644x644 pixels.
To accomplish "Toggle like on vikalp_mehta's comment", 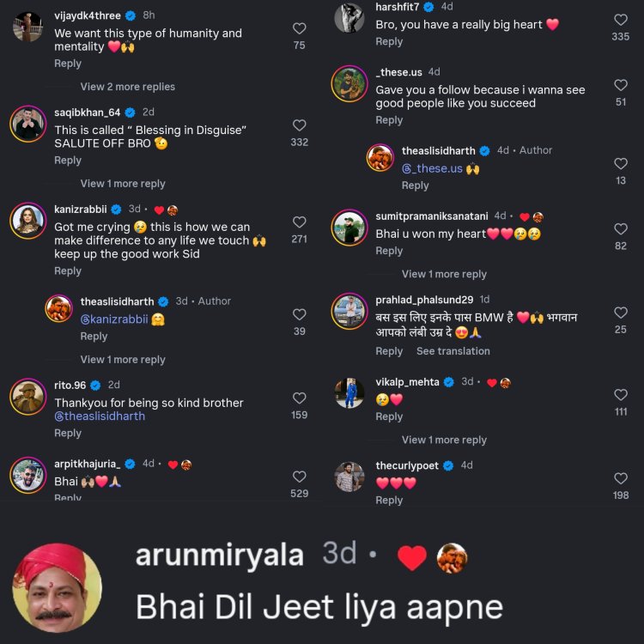I will [621, 395].
